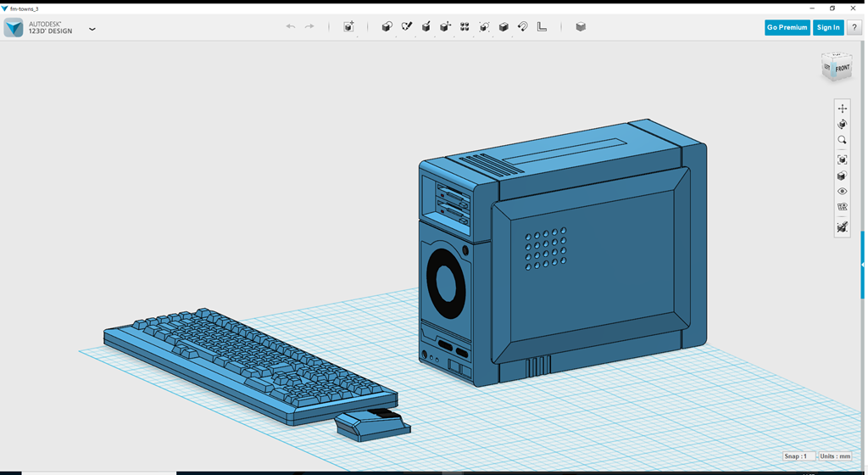868x475 pixels.
Task: Open the Snap value dropdown
Action: pyautogui.click(x=798, y=456)
